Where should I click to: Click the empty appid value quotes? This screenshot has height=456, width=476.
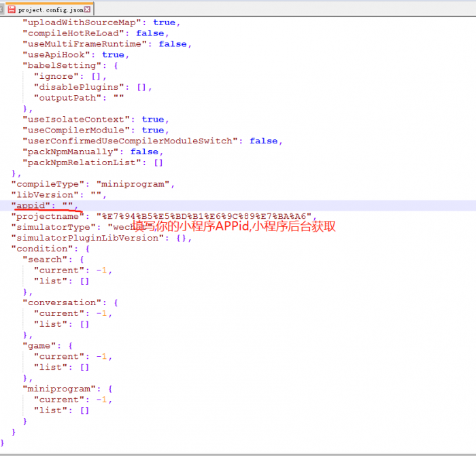67,205
